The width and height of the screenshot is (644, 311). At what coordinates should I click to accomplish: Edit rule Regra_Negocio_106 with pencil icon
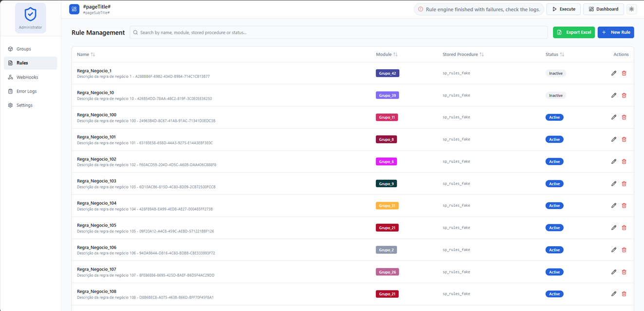[614, 250]
